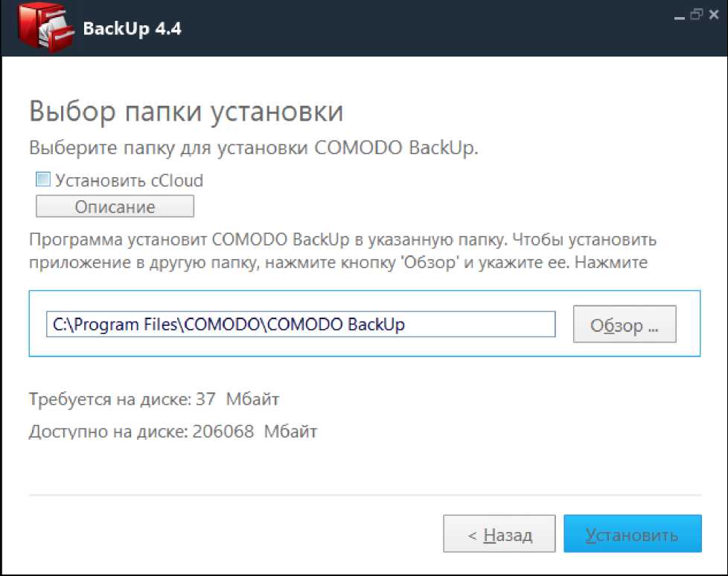
Task: Open the Описание button for cCloud
Action: [115, 206]
